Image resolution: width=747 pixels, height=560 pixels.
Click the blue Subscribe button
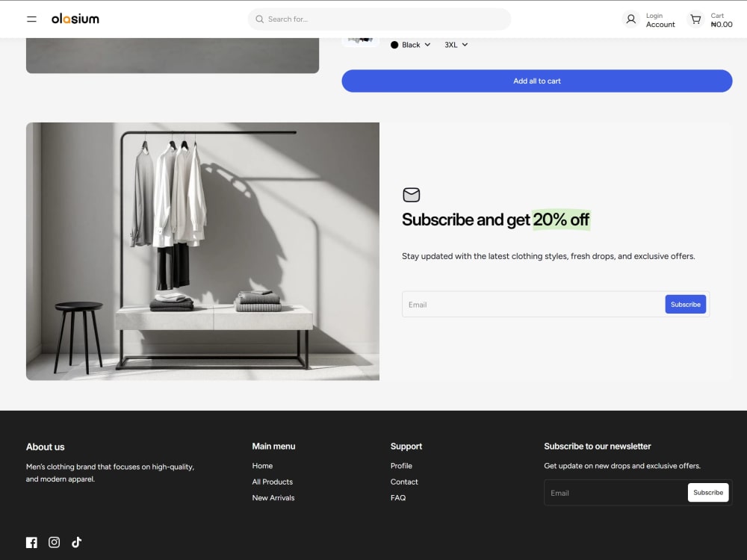pyautogui.click(x=686, y=305)
